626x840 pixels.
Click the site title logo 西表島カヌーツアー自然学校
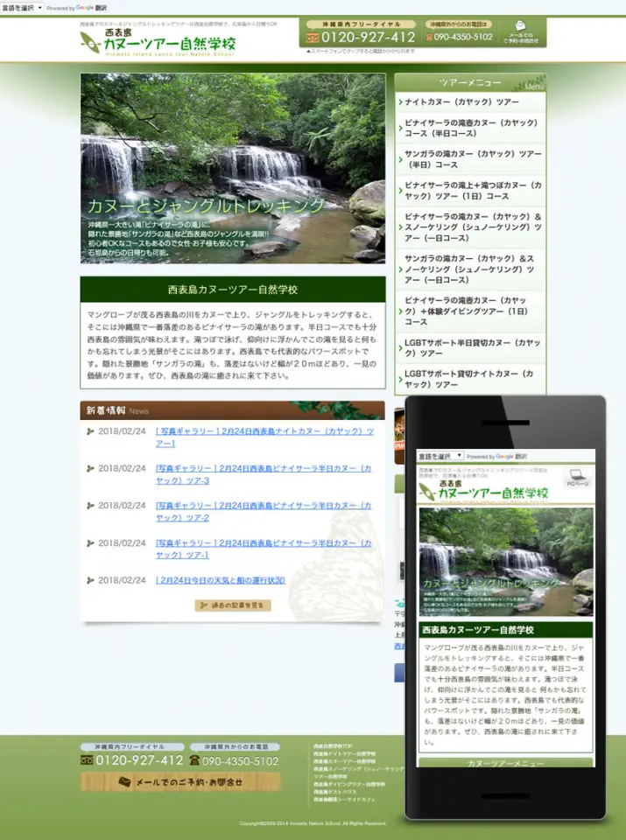tap(158, 42)
